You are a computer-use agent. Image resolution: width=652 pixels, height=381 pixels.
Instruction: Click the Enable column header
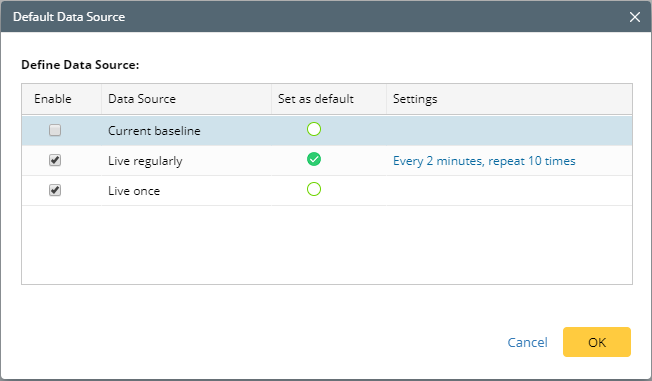(53, 99)
